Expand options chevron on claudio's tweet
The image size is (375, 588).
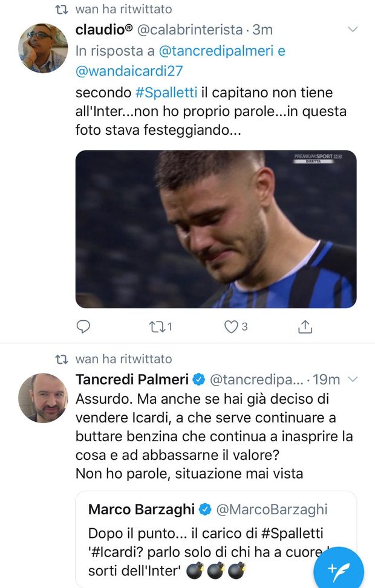353,30
